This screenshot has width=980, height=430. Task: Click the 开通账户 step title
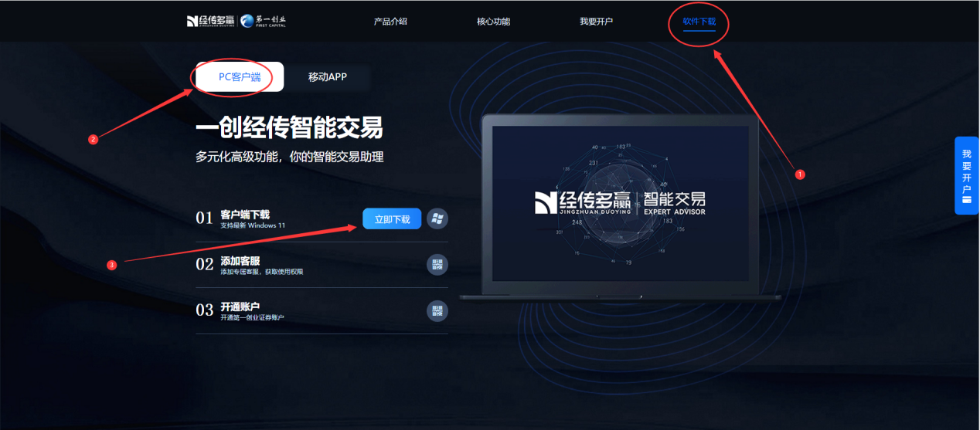240,306
